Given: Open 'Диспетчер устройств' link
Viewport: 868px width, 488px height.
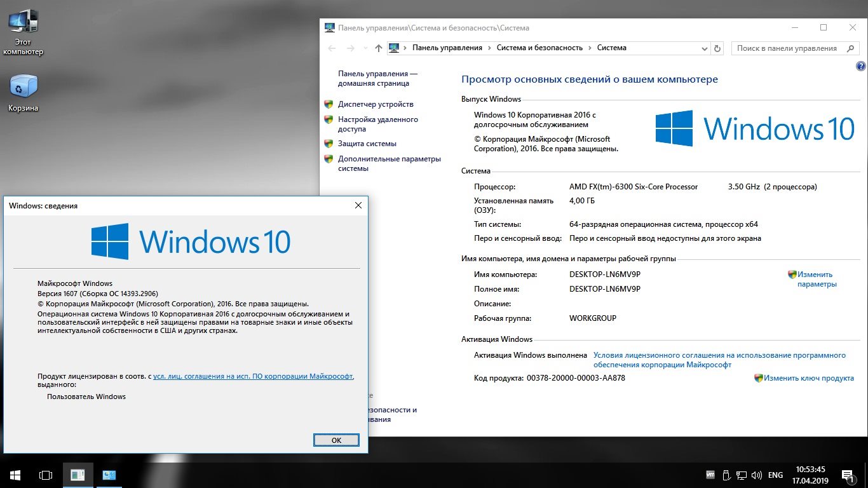Looking at the screenshot, I should [376, 104].
